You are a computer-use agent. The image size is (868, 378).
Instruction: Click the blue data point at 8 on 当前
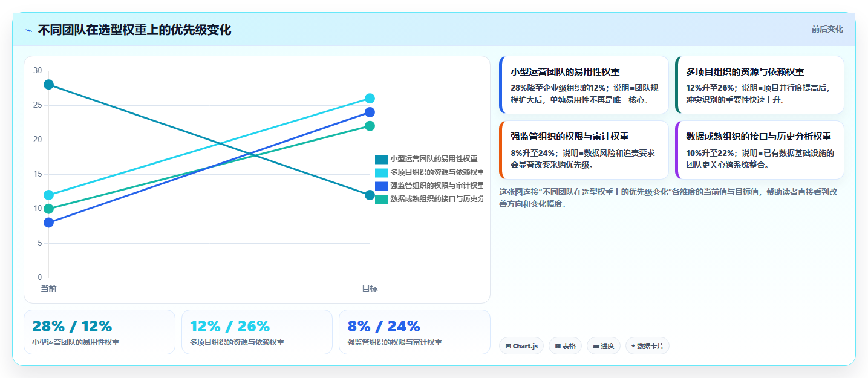tap(48, 223)
